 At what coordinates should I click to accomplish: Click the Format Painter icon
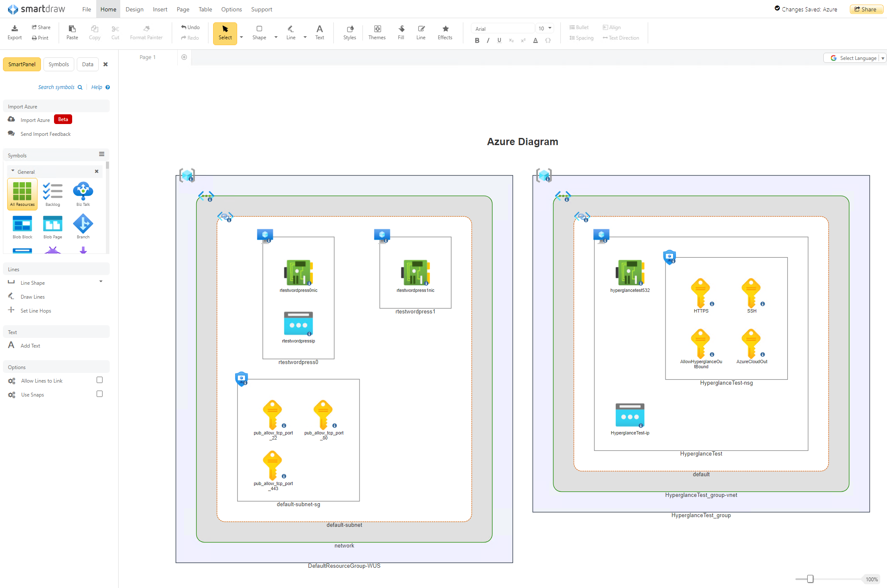tap(146, 32)
